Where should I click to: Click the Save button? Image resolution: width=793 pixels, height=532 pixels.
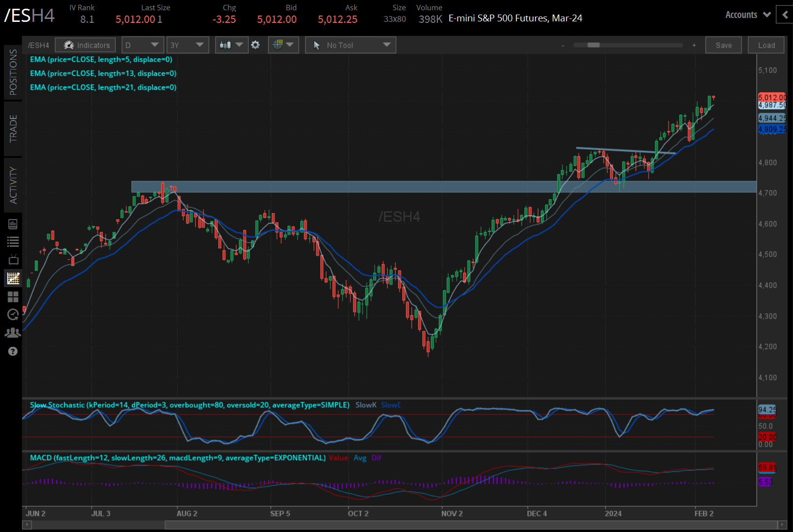[724, 45]
